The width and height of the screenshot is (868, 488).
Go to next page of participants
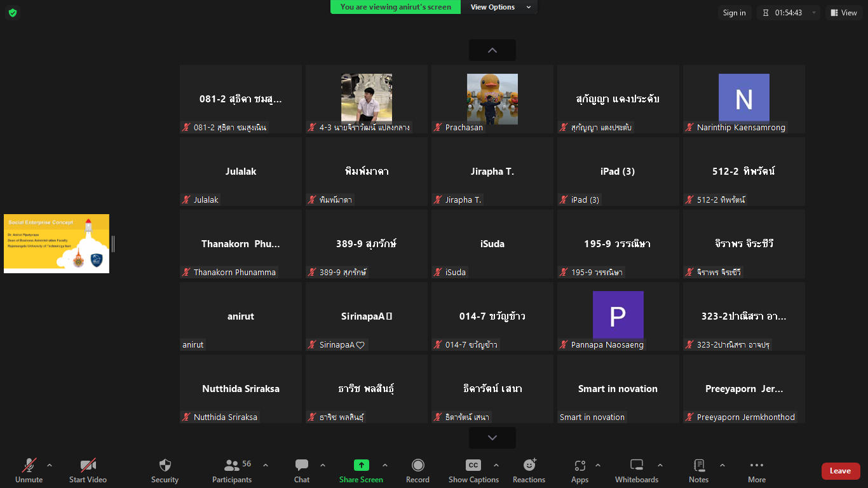[x=492, y=438]
